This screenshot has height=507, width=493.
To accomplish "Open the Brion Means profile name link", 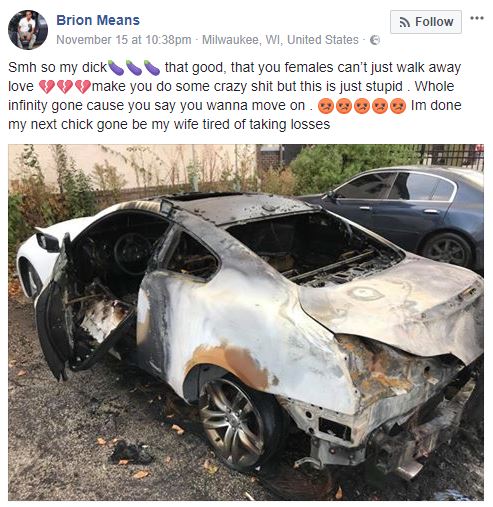I will point(98,20).
